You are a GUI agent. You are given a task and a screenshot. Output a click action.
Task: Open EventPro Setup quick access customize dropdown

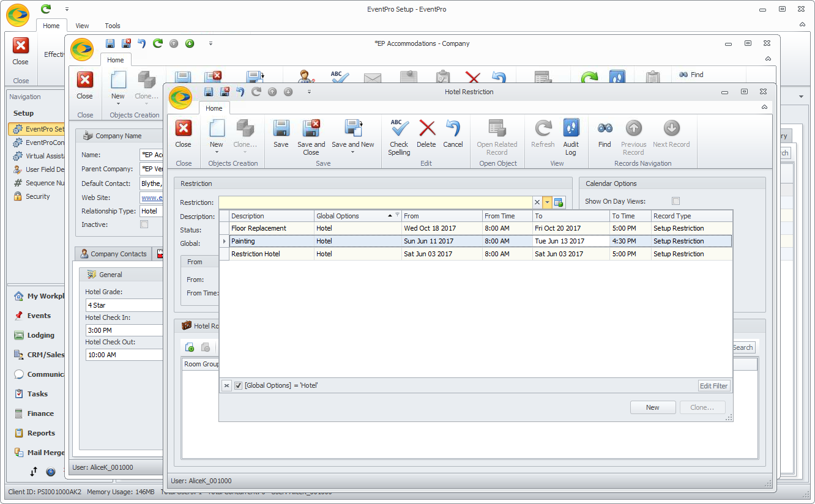pos(67,9)
